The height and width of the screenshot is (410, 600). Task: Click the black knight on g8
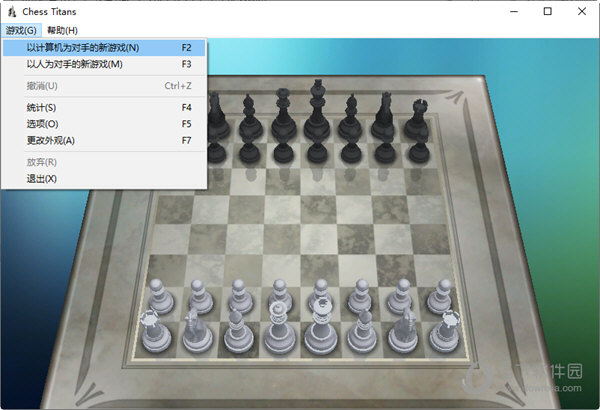click(385, 116)
